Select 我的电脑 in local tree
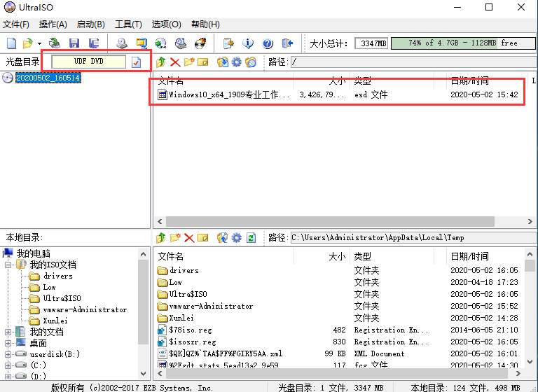 34,253
